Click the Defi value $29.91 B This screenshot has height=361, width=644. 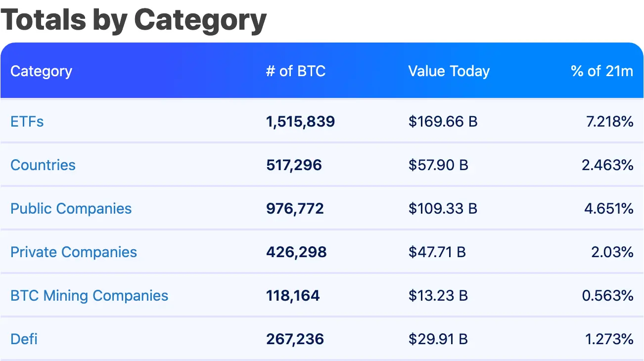[x=438, y=339]
